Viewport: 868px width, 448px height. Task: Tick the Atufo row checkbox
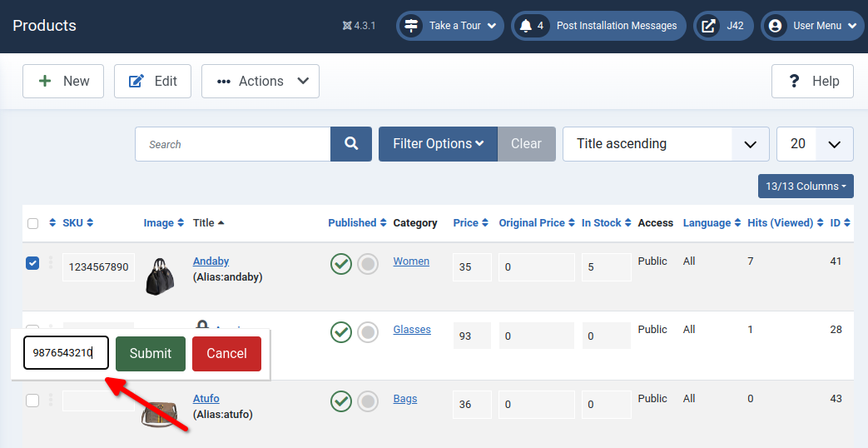(32, 401)
